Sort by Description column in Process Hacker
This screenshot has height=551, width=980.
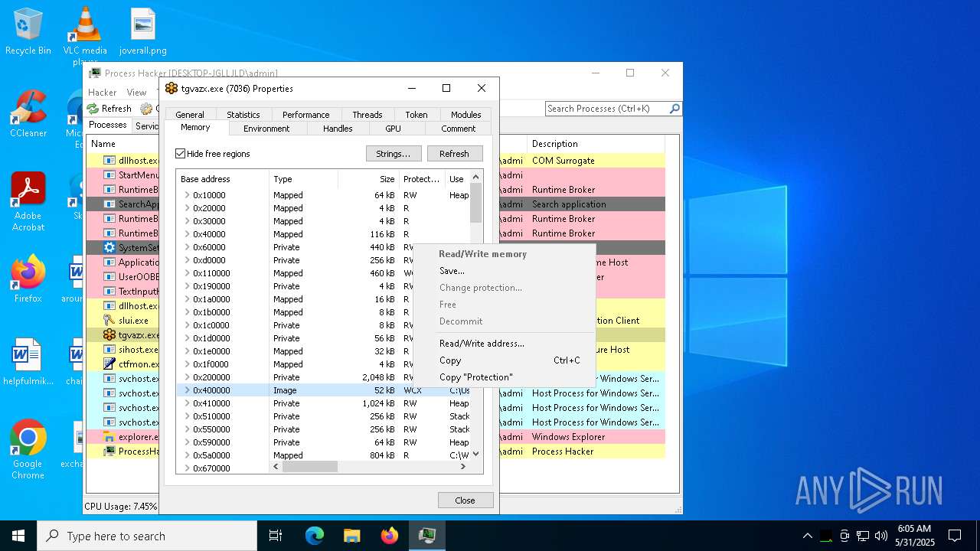(594, 144)
